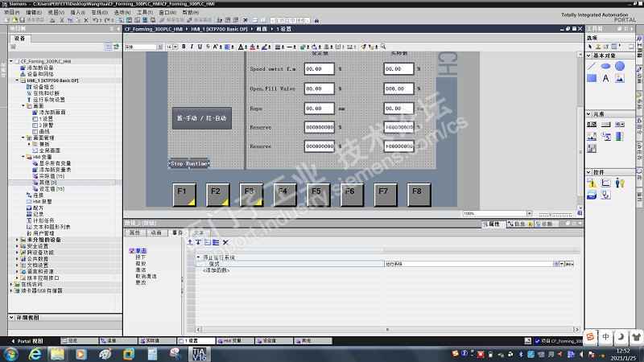This screenshot has width=644, height=362.
Task: Click the Bold formatting icon
Action: (184, 47)
